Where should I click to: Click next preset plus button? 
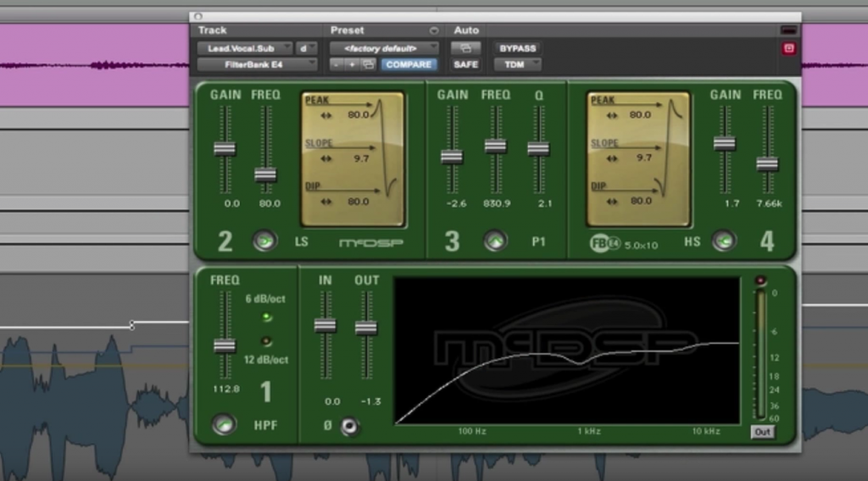(x=352, y=64)
